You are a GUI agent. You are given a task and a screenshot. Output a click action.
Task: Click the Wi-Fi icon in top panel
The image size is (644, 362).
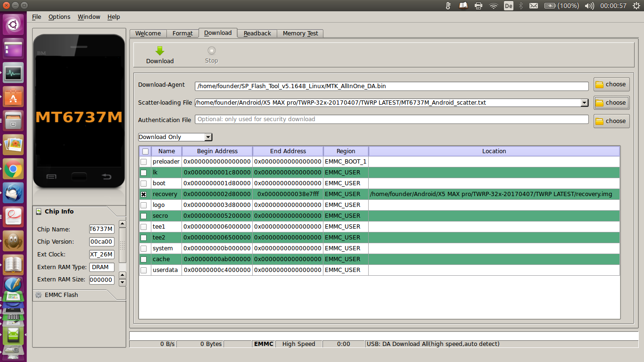(494, 6)
